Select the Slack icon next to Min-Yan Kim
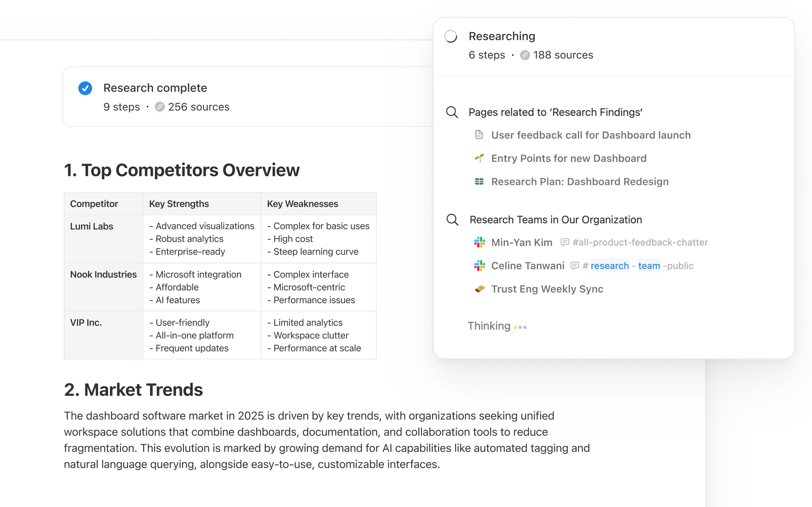 coord(479,242)
